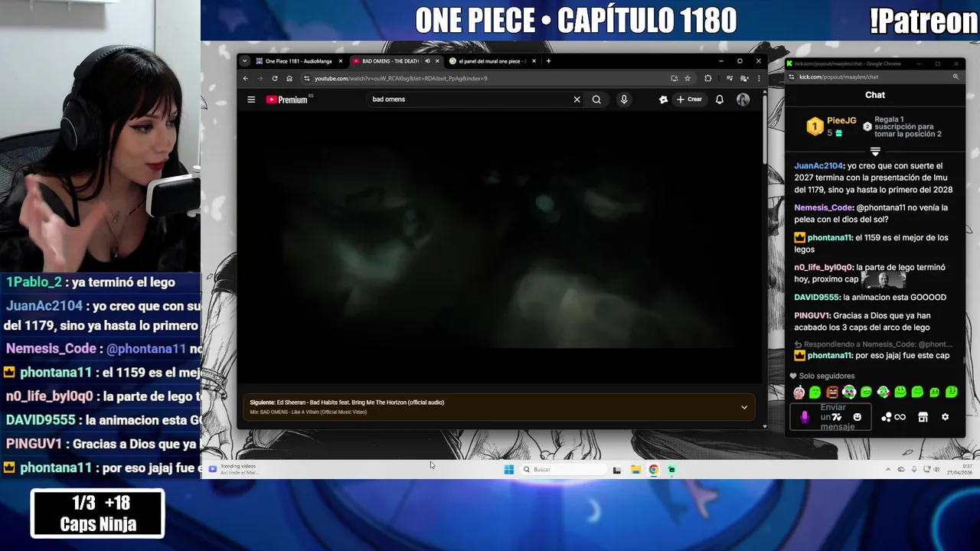Open the green app icon on taskbar

coord(672,469)
